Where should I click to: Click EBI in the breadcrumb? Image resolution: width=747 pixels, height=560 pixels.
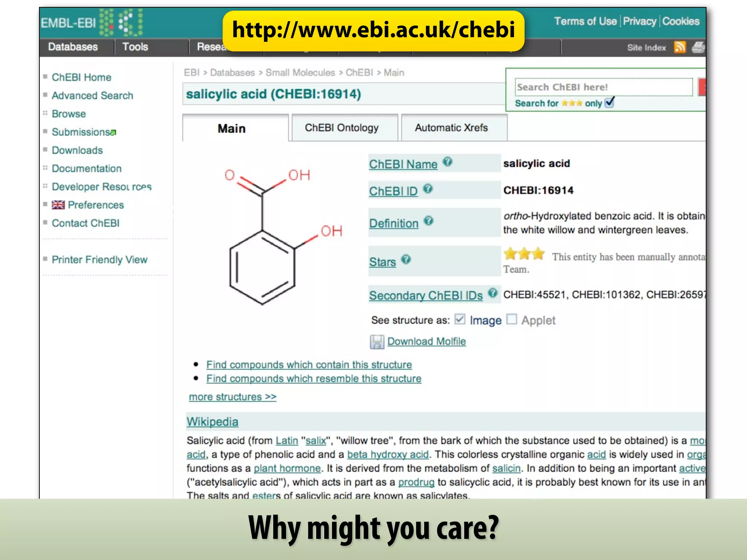click(x=191, y=73)
